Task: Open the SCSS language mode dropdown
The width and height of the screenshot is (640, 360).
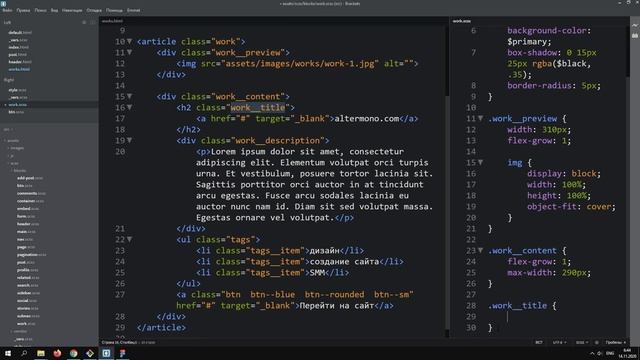Action: click(x=582, y=342)
